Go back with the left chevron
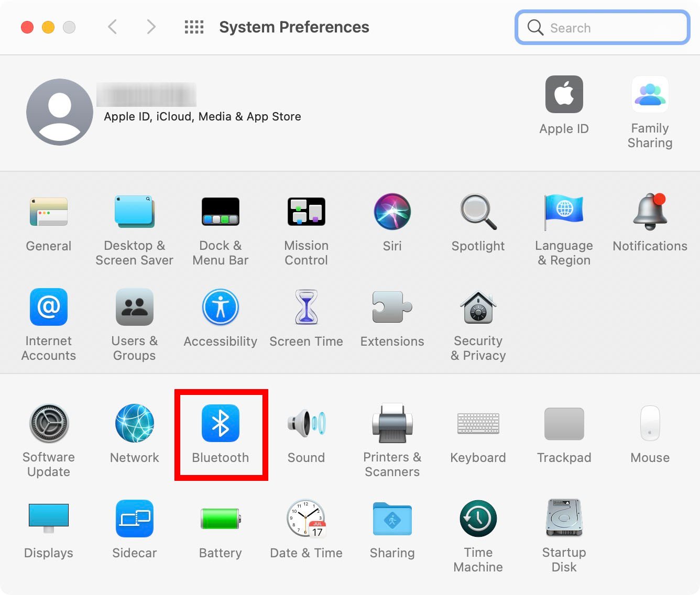Screen dimensions: 700x595 pyautogui.click(x=112, y=27)
